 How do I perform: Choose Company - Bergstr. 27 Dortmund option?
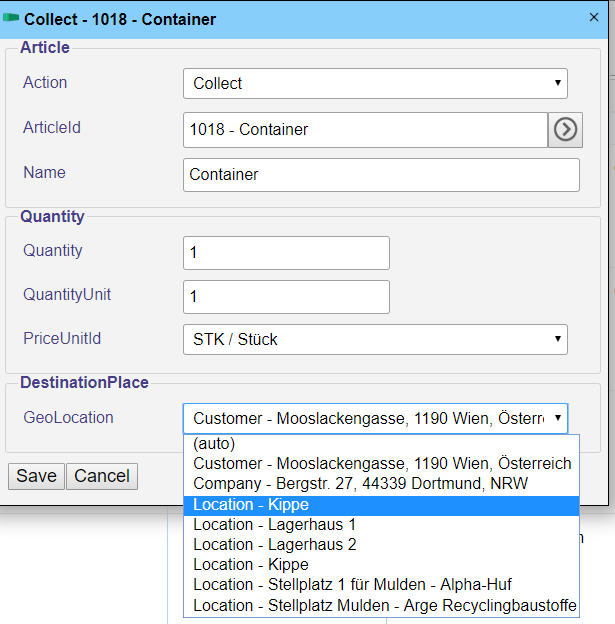pos(381,484)
